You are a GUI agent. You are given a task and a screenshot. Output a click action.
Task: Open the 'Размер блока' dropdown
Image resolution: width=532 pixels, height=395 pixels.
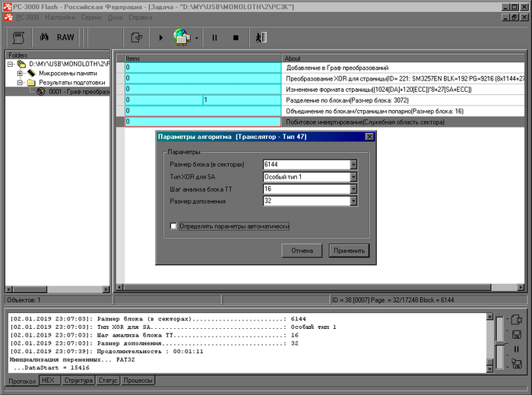coord(353,164)
